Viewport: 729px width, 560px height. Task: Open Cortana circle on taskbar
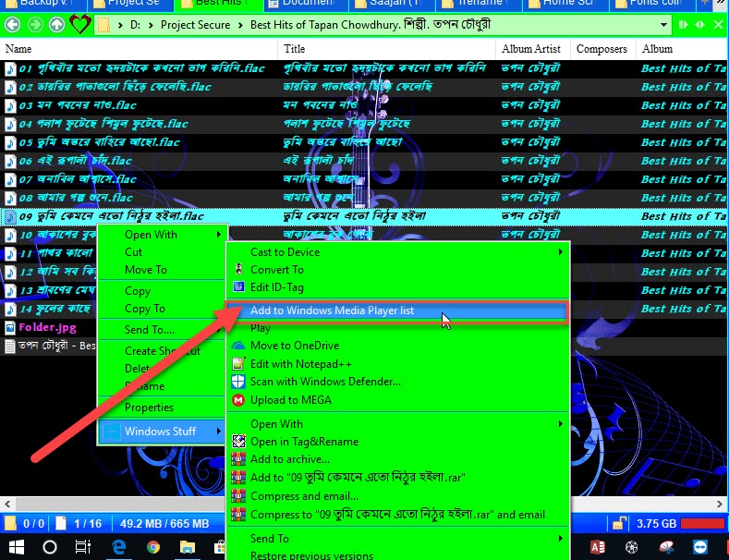point(50,547)
